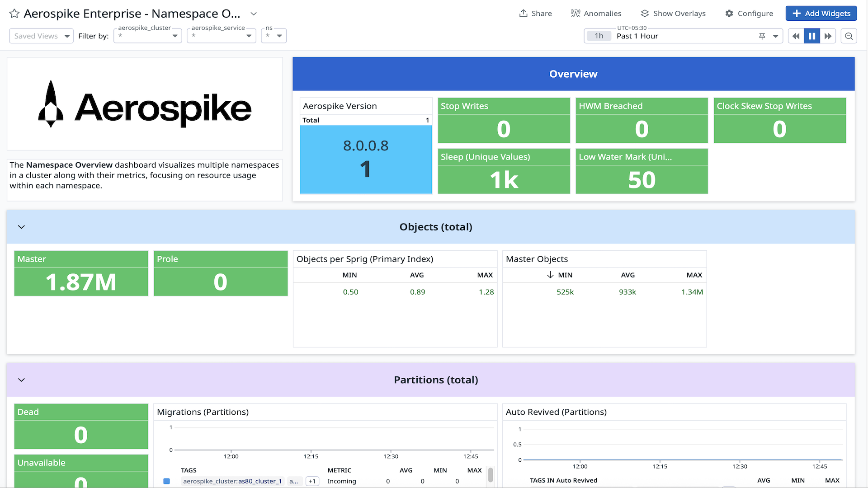Click the Prole objects widget
This screenshot has width=868, height=488.
[x=221, y=273]
